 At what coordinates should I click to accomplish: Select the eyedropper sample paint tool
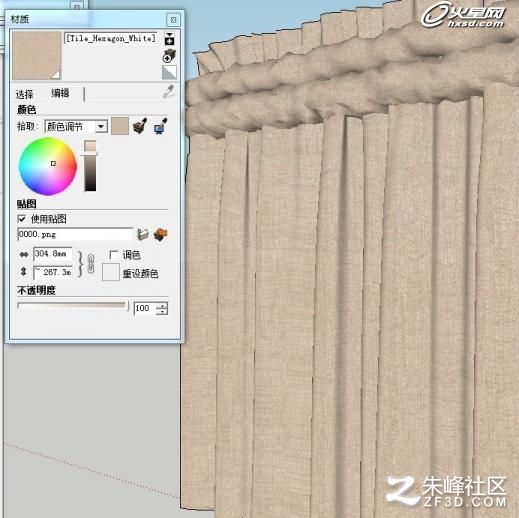coord(169,92)
